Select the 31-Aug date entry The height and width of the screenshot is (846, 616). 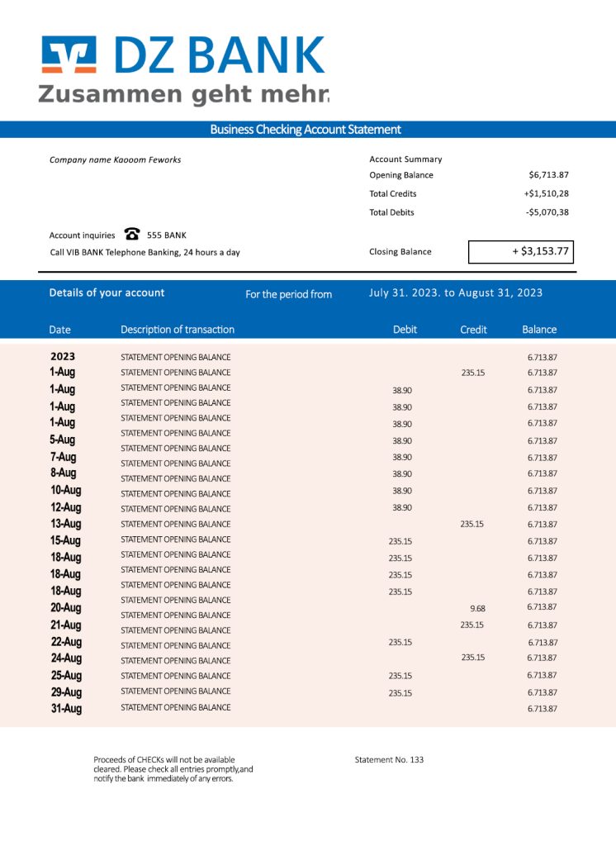[66, 709]
